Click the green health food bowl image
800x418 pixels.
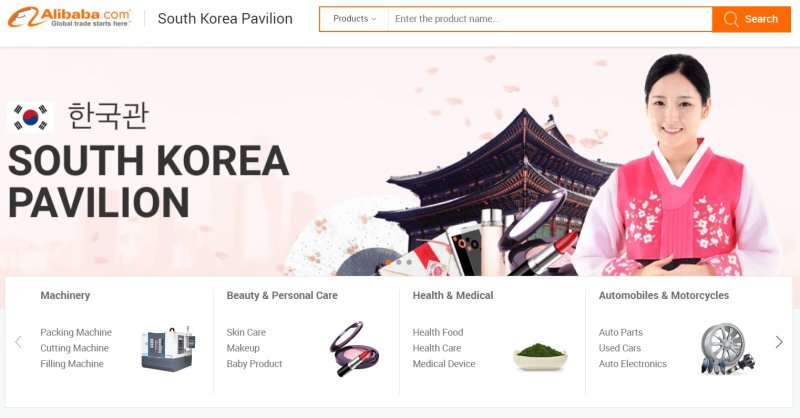tap(540, 354)
